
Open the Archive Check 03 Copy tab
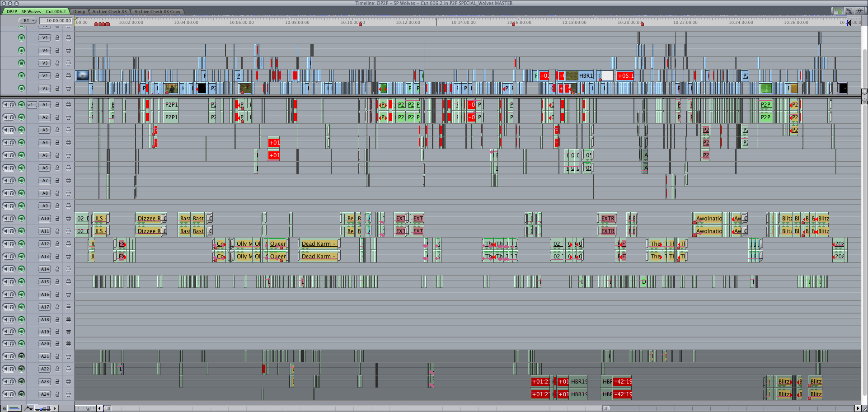pyautogui.click(x=157, y=11)
